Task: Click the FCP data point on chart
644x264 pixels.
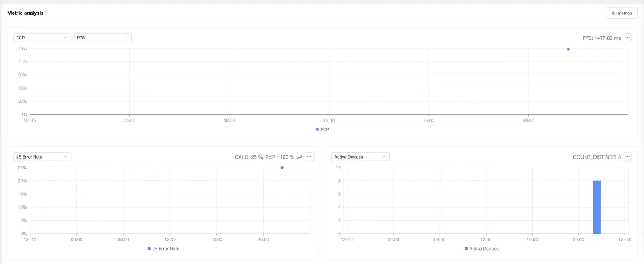Action: pos(568,49)
